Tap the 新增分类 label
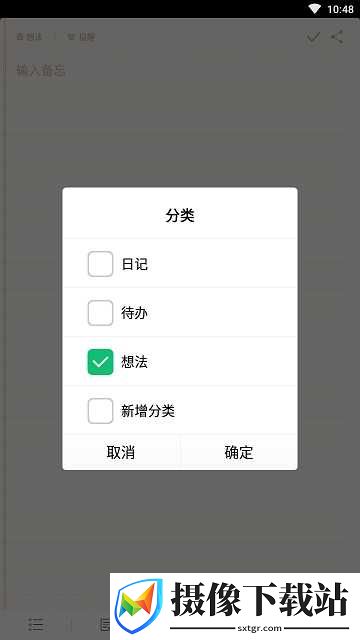Image resolution: width=360 pixels, height=640 pixels. point(148,411)
